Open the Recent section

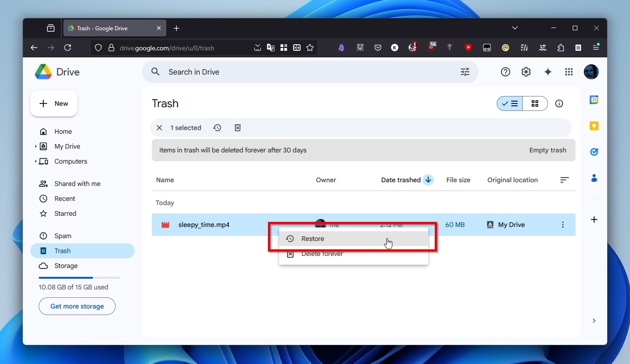click(65, 199)
